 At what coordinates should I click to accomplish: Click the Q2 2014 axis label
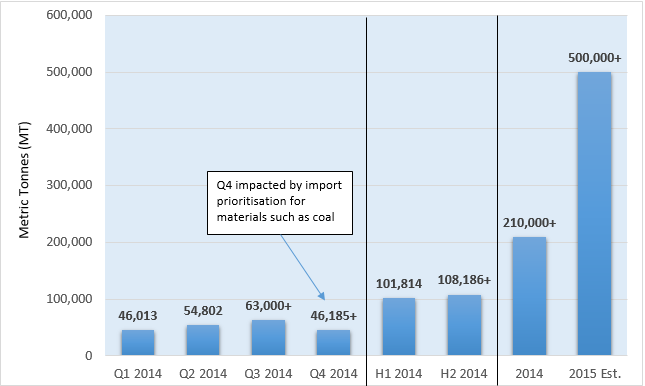203,374
